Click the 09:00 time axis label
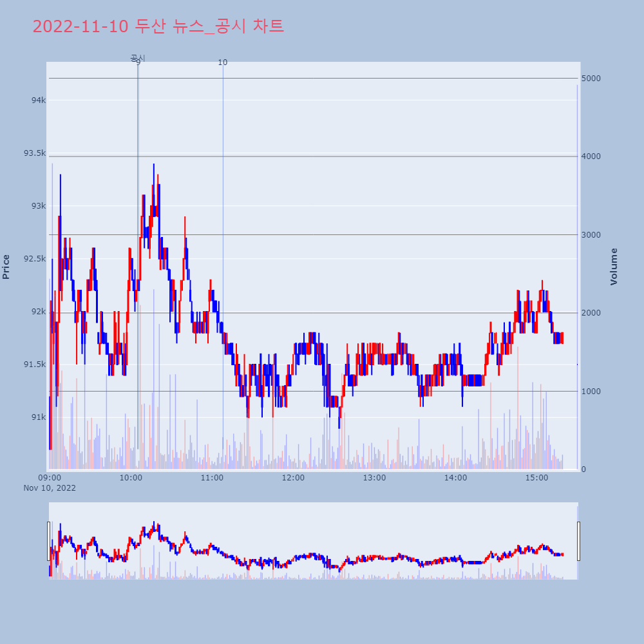Screen dimensions: 644x644 pos(50,478)
